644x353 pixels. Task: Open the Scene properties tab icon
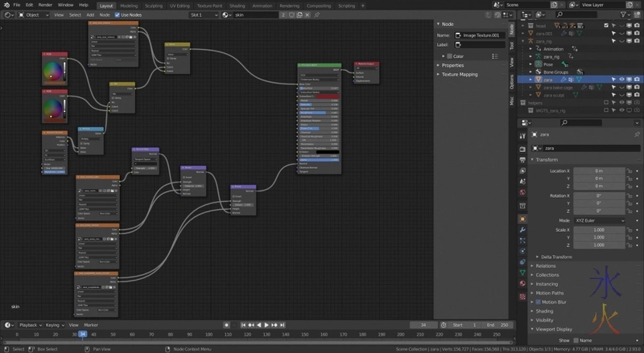coord(522,182)
